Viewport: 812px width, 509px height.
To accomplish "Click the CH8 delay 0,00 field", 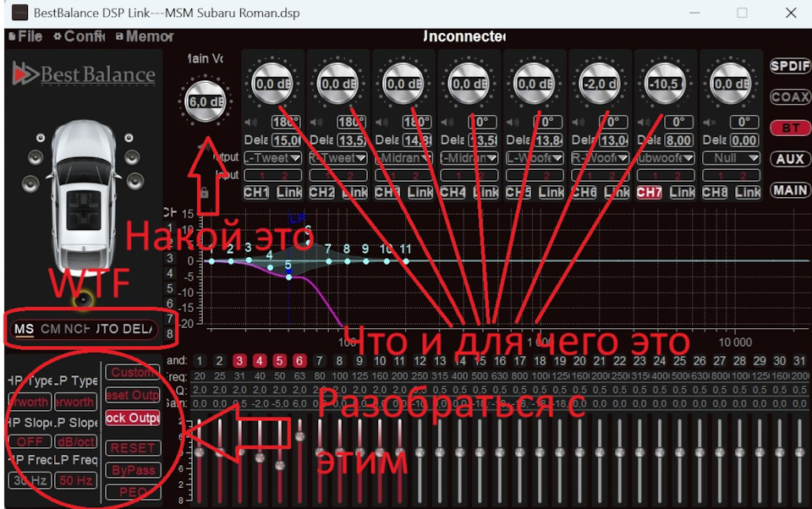I will click(x=743, y=140).
